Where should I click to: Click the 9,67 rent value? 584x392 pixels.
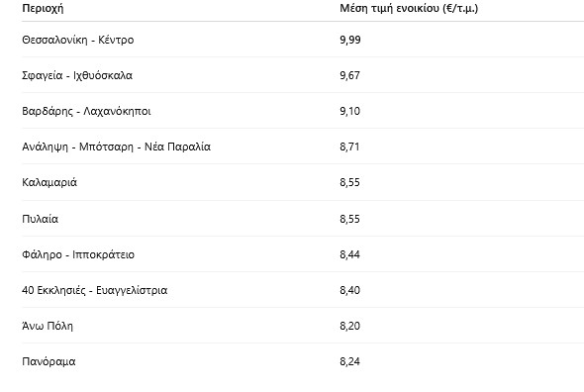click(349, 75)
